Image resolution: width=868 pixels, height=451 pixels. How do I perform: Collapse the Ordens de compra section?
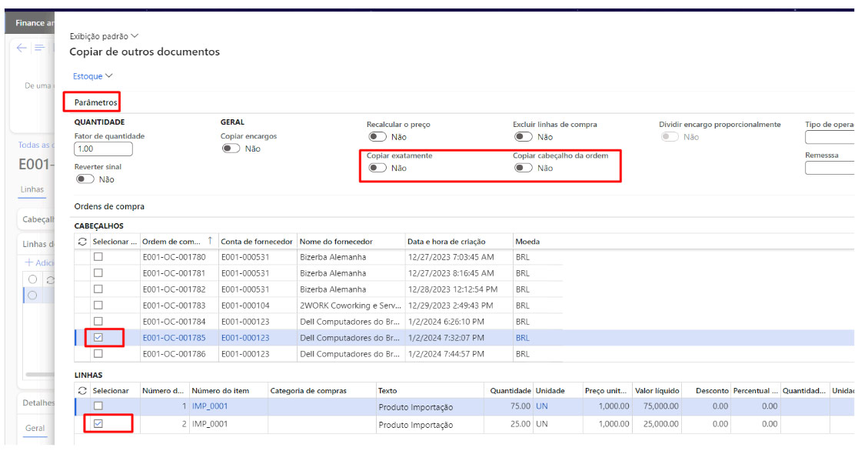pos(109,206)
